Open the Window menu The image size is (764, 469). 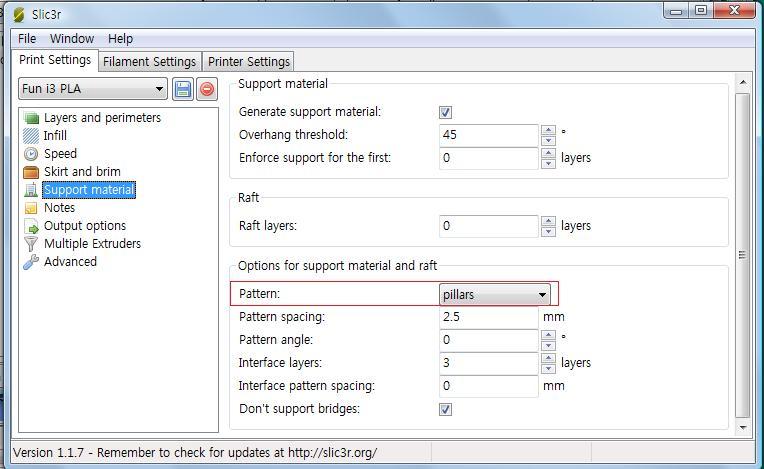[x=72, y=38]
